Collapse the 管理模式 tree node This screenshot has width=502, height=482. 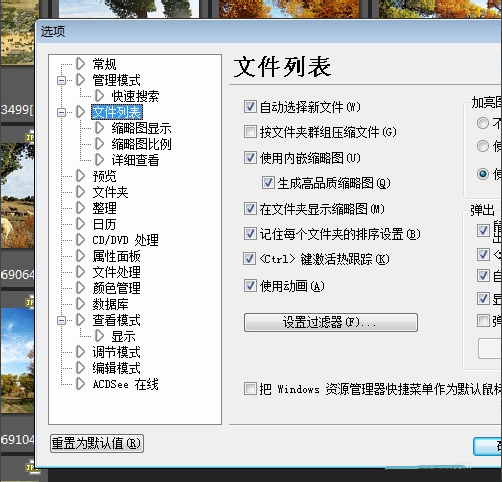(x=61, y=80)
